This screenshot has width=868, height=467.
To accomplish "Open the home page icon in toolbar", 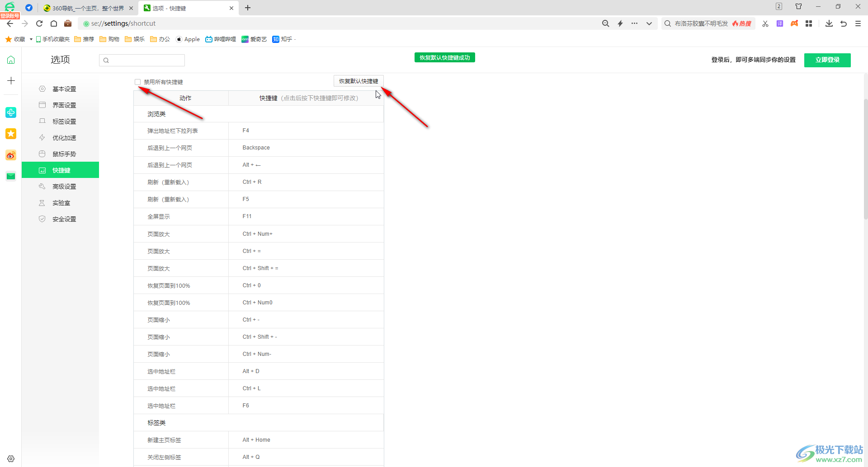I will click(x=54, y=23).
